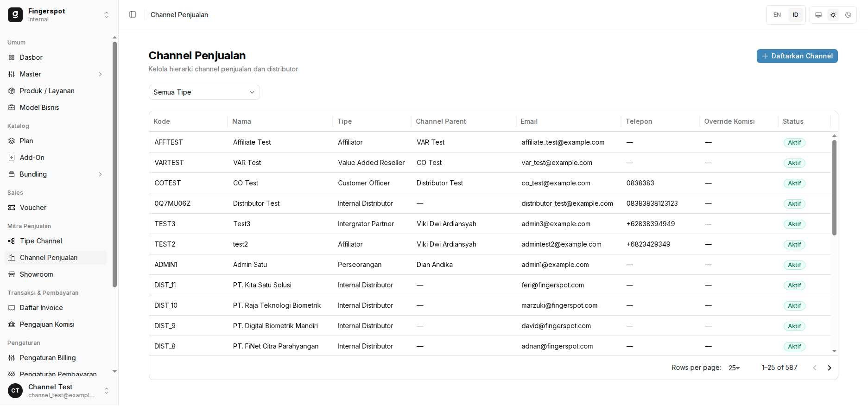This screenshot has width=868, height=406.
Task: Click the Pengajuan Komisi bank icon
Action: pos(12,324)
